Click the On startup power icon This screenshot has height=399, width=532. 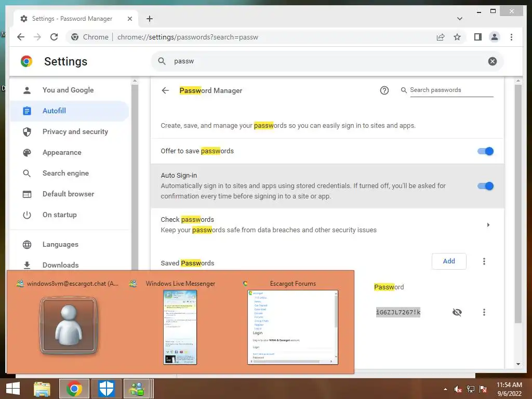pos(27,215)
